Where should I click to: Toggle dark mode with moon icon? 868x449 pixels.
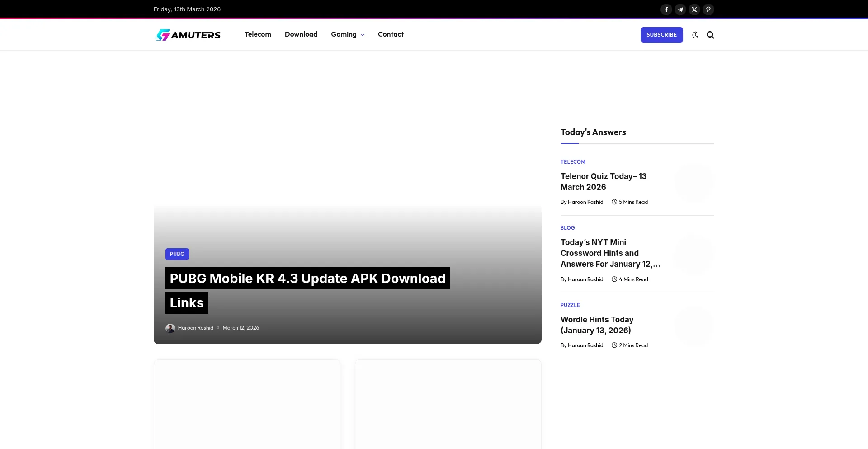[x=695, y=35]
